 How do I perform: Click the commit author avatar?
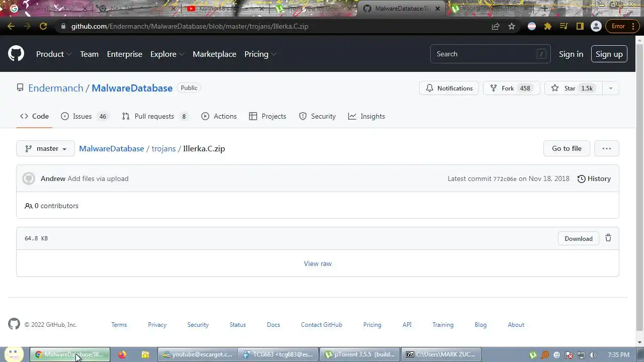click(x=29, y=178)
